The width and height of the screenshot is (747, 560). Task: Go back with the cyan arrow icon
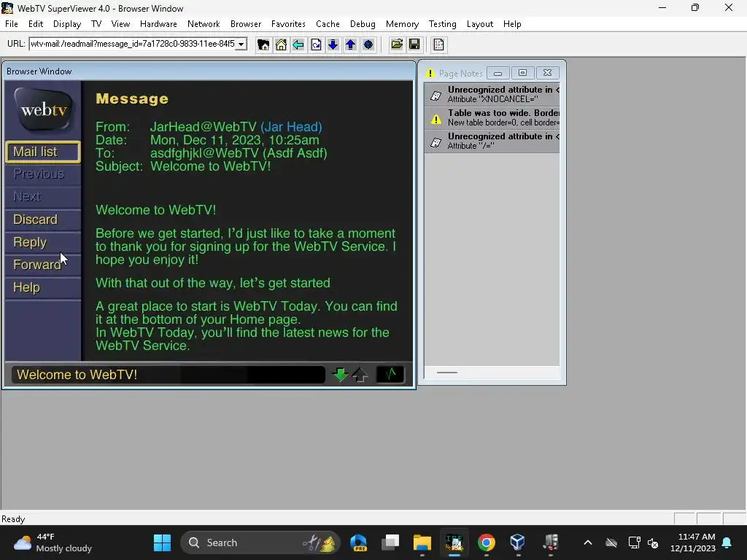(x=298, y=44)
